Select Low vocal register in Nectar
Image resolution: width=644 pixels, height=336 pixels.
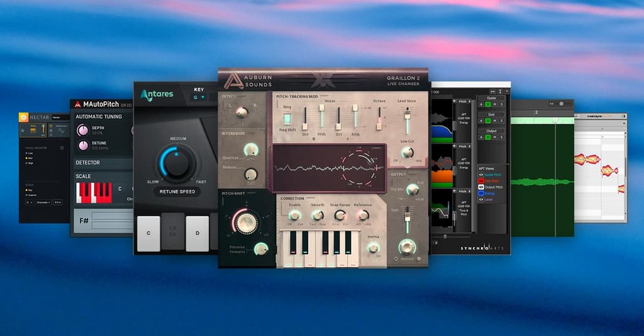[30, 153]
